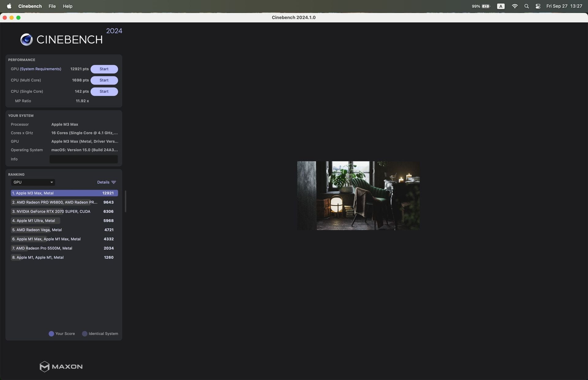Click into the Info text field
This screenshot has height=380, width=588.
[84, 159]
